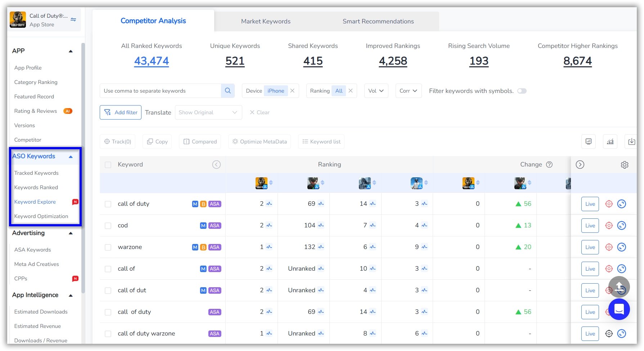Click the download export icon
Image resolution: width=644 pixels, height=351 pixels.
631,142
